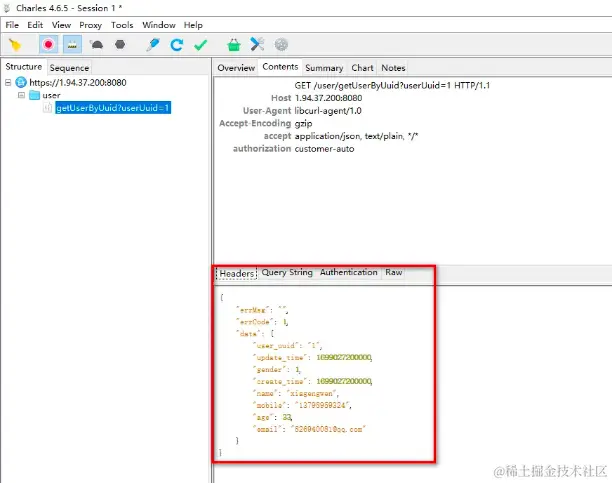Open the Proxy menu

pyautogui.click(x=91, y=25)
